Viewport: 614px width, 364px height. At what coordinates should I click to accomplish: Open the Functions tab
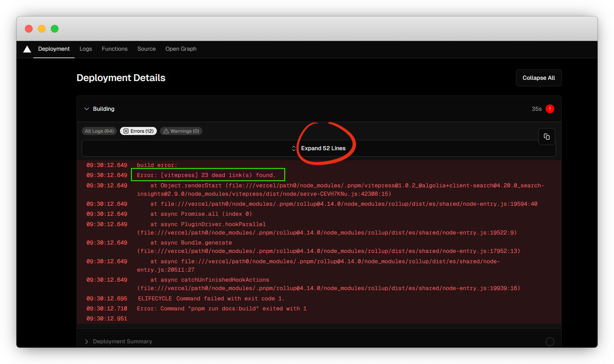click(114, 49)
